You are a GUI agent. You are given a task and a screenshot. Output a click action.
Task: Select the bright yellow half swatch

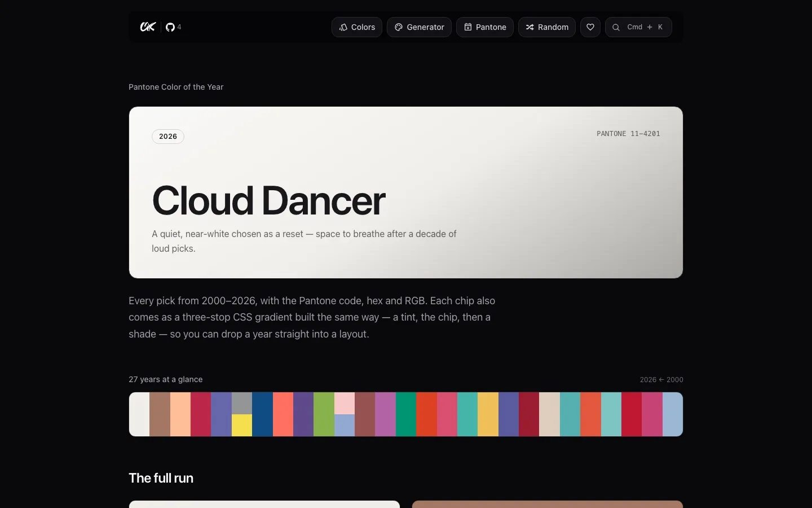click(x=242, y=426)
